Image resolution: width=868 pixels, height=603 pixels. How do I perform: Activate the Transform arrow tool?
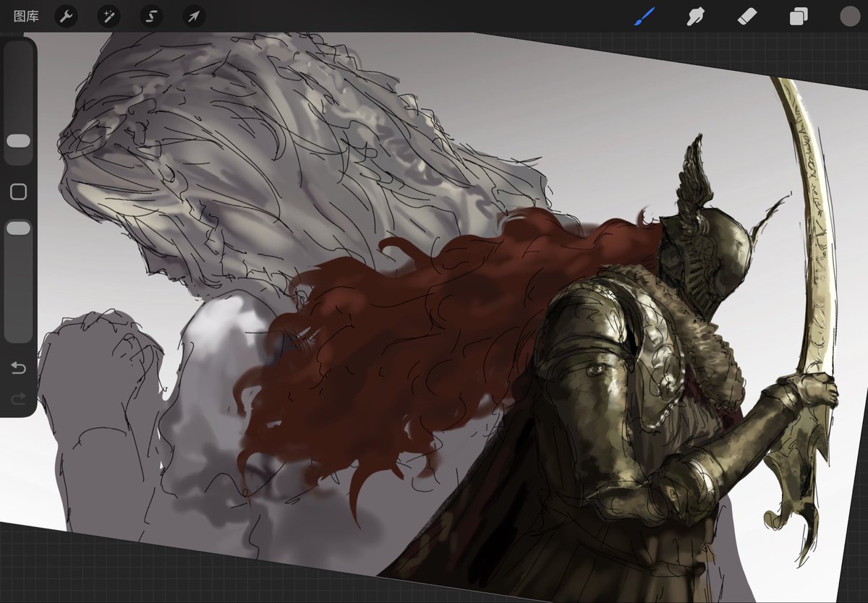pos(193,16)
